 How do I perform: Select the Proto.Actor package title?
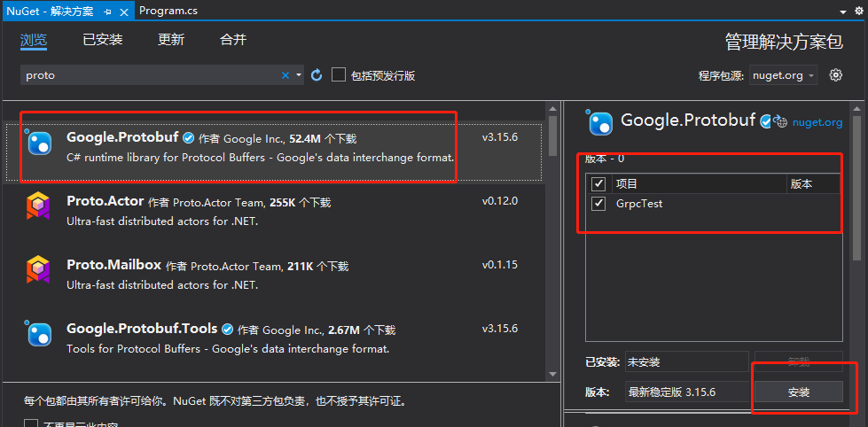(106, 201)
